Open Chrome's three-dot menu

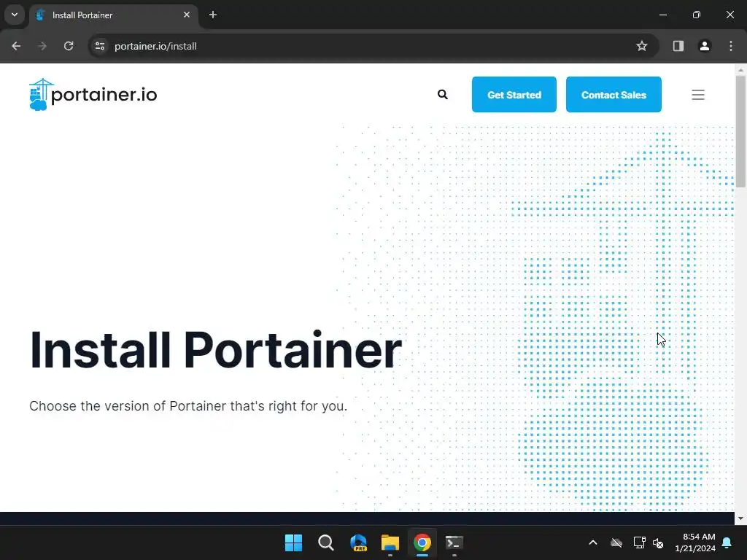click(731, 46)
